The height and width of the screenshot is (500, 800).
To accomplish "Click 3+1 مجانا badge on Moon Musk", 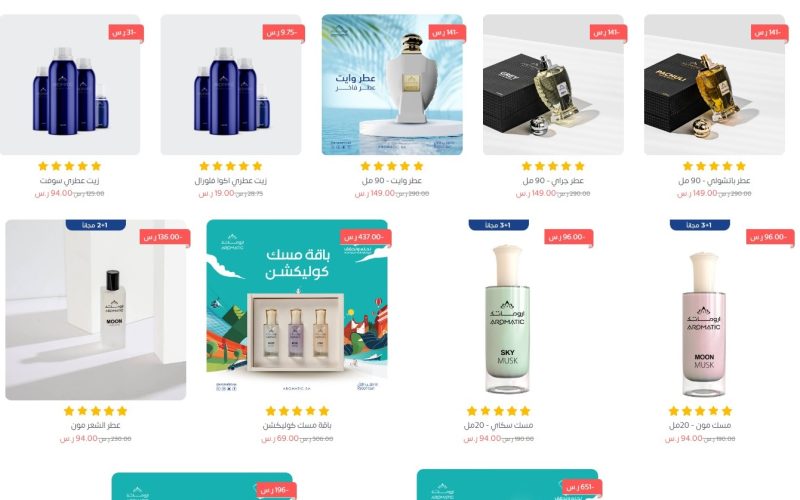I will click(x=700, y=225).
